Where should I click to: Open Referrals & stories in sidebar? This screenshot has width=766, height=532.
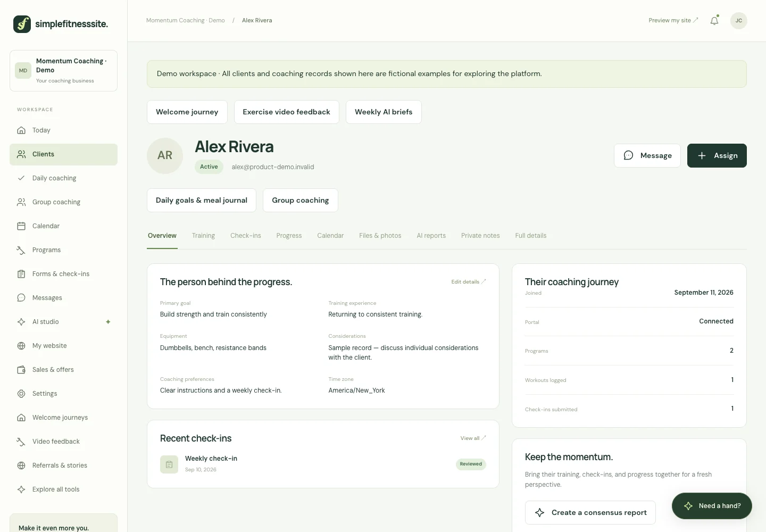pos(63,465)
